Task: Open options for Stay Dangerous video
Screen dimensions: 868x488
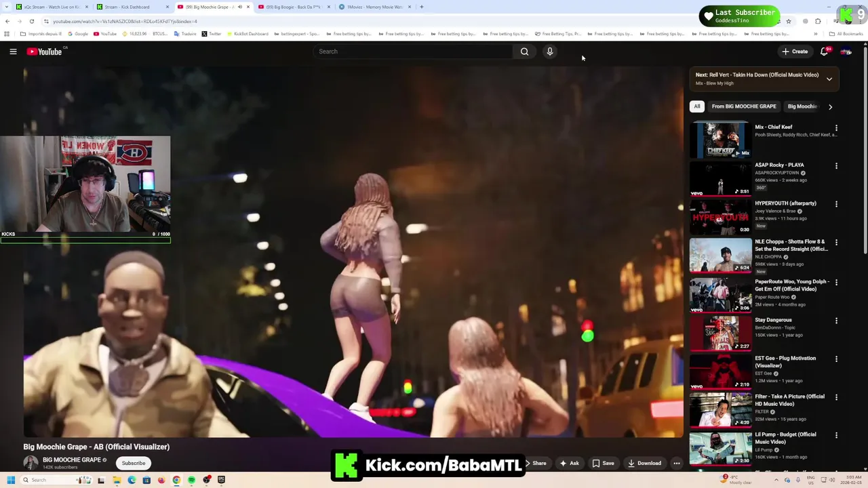Action: point(836,321)
